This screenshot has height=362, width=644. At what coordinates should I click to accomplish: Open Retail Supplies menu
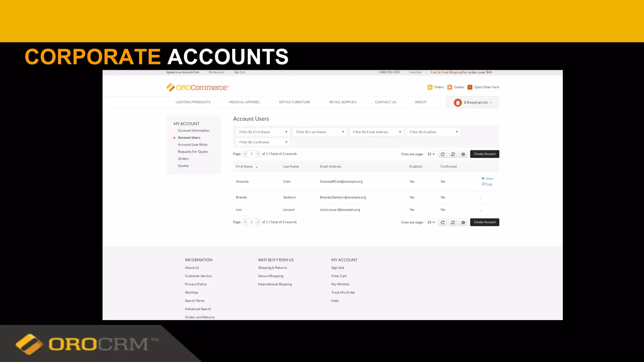coord(343,102)
